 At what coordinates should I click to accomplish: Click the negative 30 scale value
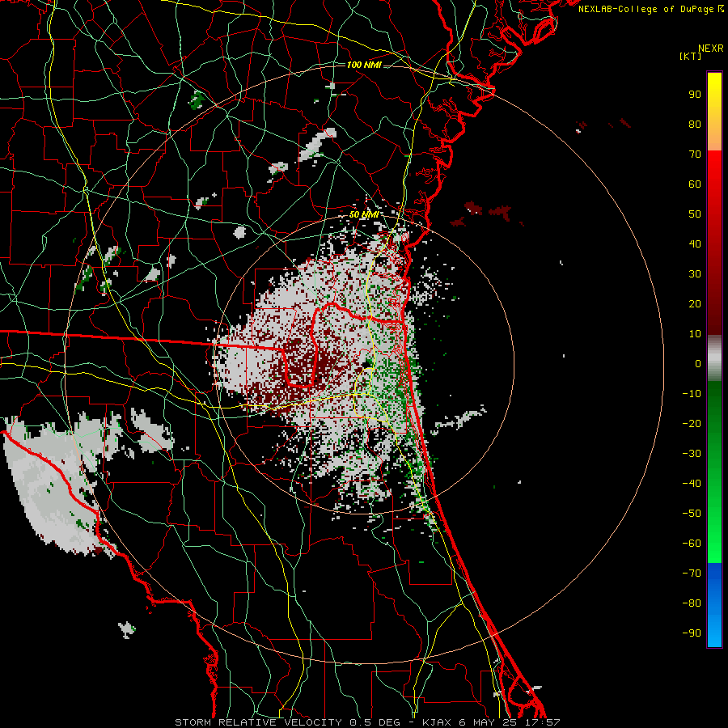click(692, 454)
